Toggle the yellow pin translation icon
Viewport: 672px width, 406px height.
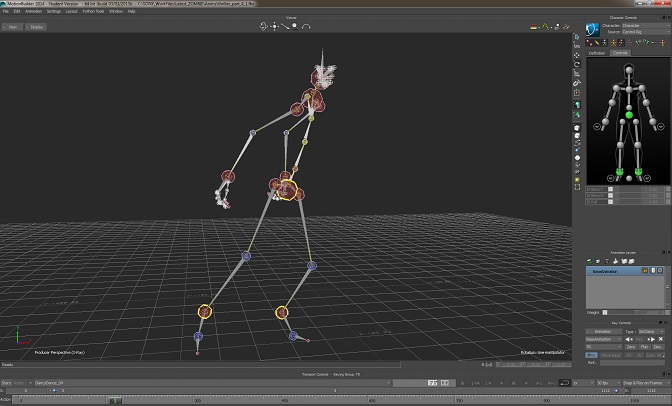[597, 42]
